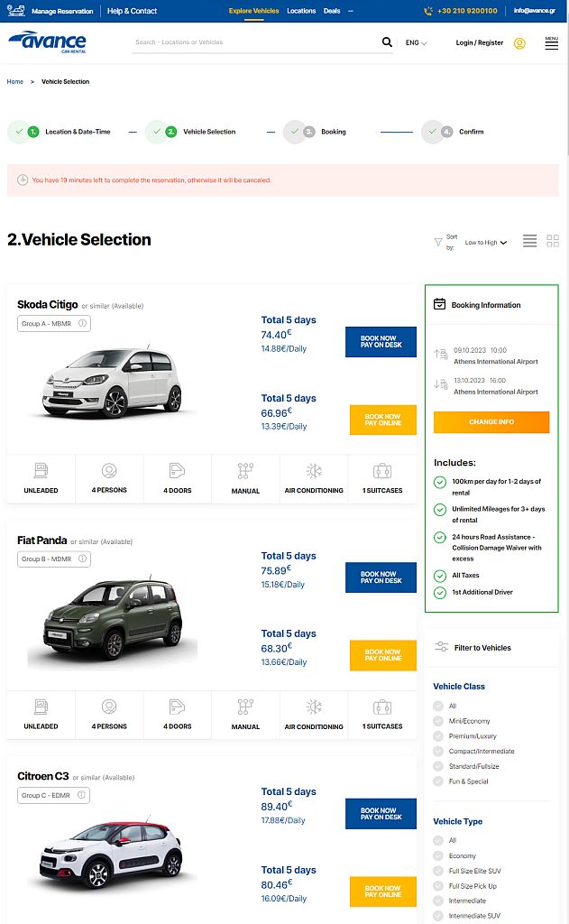Screen dimensions: 569x924
Task: Click CHANGE INFO in Booking Information
Action: (491, 421)
